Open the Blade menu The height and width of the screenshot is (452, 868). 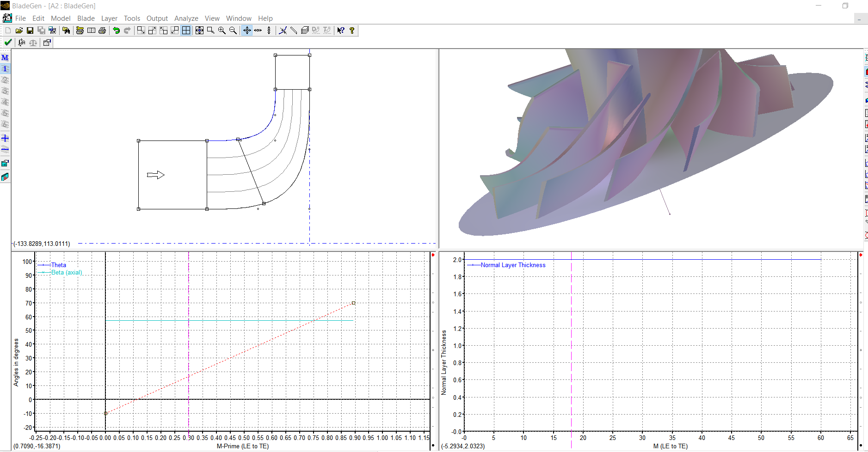pos(86,18)
